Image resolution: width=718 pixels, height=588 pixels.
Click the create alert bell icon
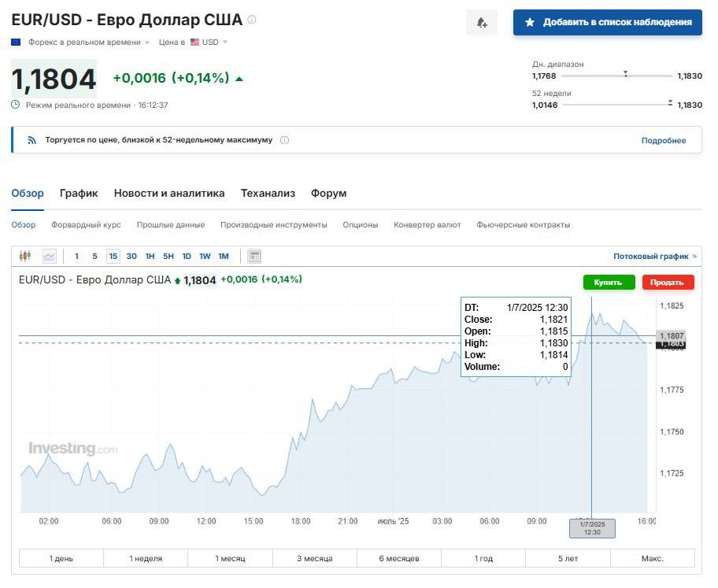tap(482, 23)
